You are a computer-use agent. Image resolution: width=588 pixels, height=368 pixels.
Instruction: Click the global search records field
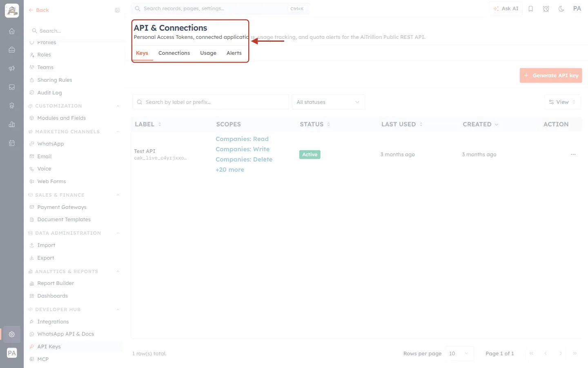coord(220,9)
